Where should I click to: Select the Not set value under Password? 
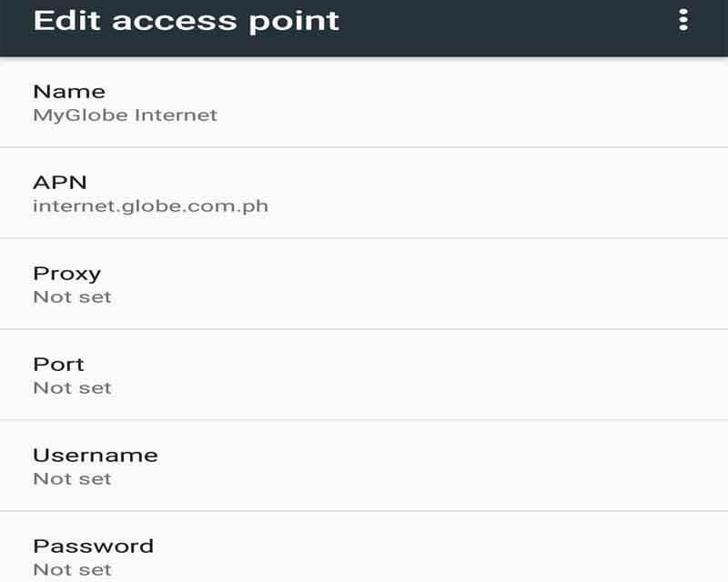click(73, 570)
